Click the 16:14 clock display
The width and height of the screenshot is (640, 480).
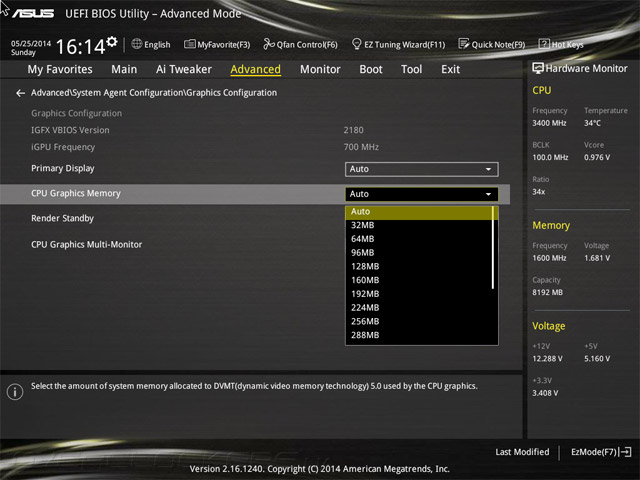pyautogui.click(x=81, y=47)
